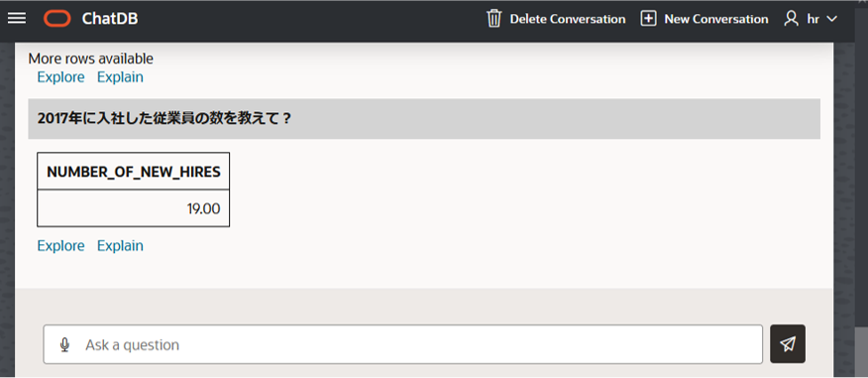Open the hr user account menu

tap(813, 19)
